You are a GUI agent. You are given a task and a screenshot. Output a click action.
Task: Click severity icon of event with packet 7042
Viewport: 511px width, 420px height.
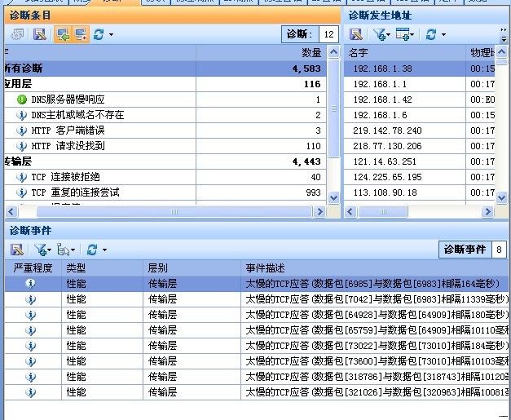click(31, 299)
